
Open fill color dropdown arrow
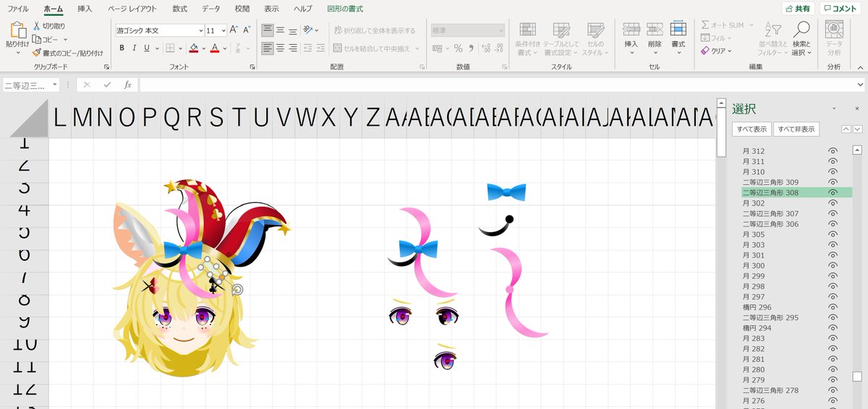[203, 48]
